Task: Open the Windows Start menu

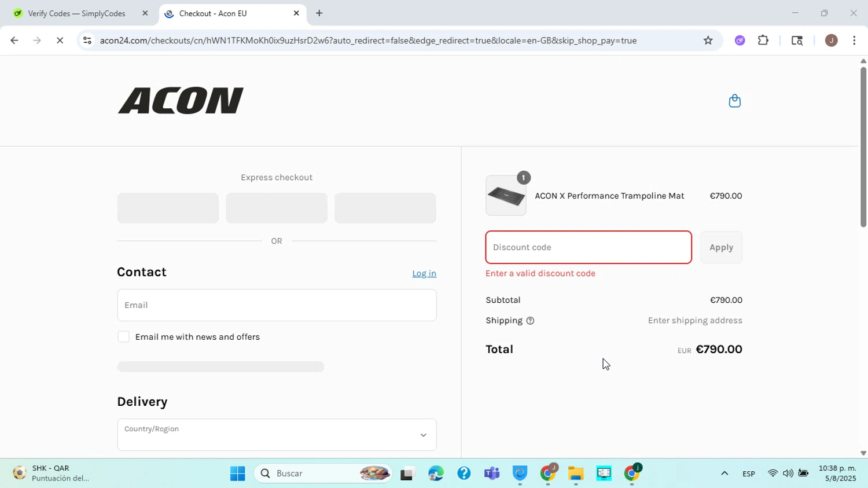Action: tap(237, 474)
